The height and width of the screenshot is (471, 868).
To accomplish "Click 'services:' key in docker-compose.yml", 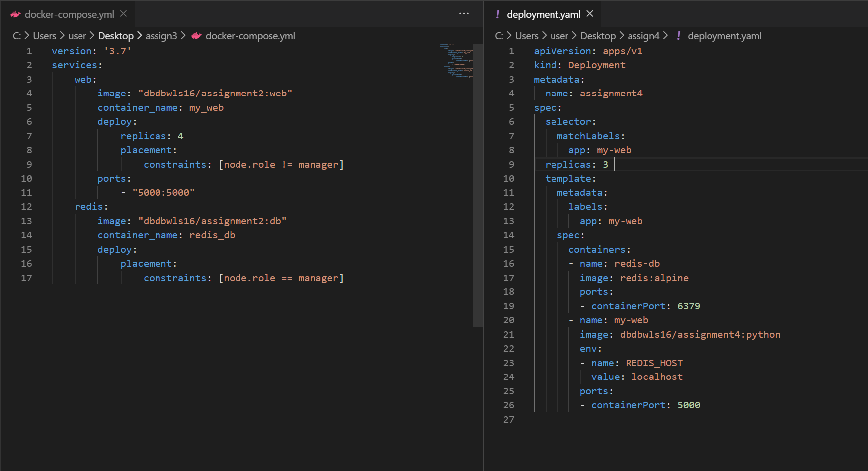I will [x=77, y=65].
